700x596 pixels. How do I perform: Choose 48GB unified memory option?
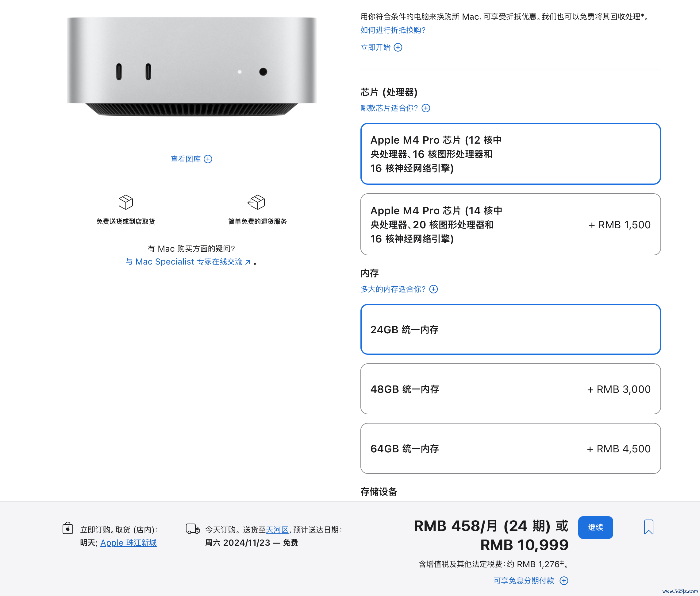(510, 389)
